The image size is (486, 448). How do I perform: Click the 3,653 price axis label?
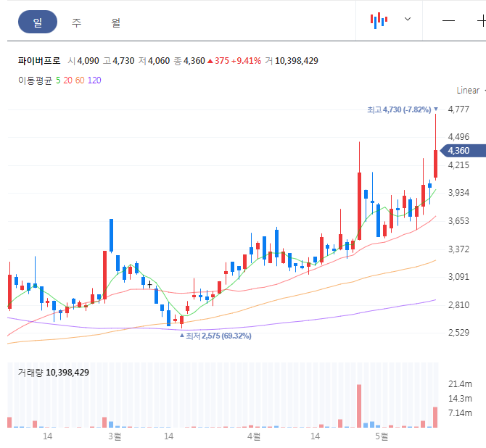coord(458,221)
